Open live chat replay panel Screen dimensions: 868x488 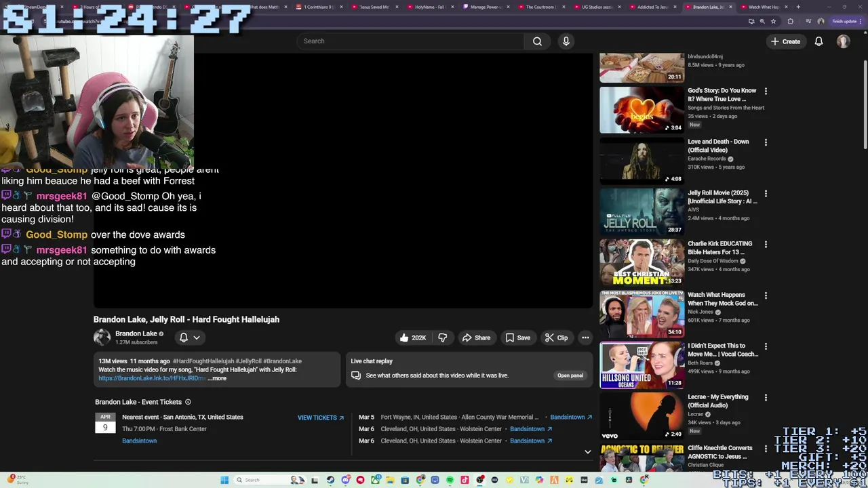[x=570, y=375]
